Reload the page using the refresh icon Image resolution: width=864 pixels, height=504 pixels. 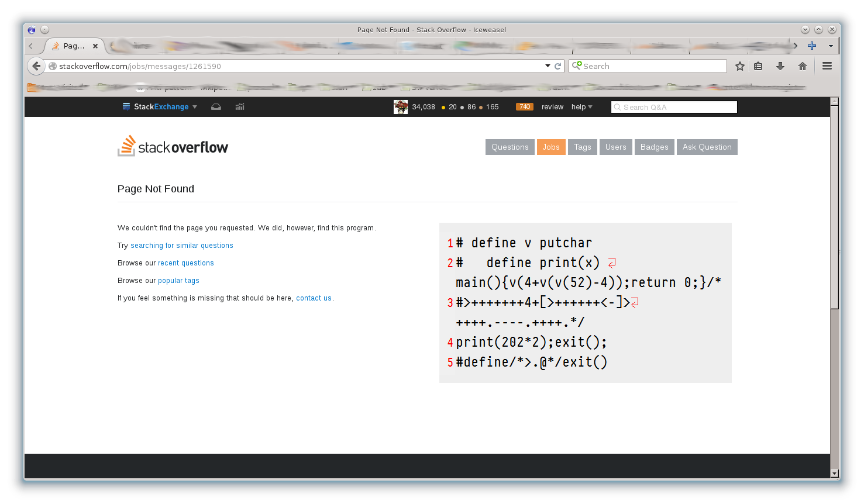558,66
